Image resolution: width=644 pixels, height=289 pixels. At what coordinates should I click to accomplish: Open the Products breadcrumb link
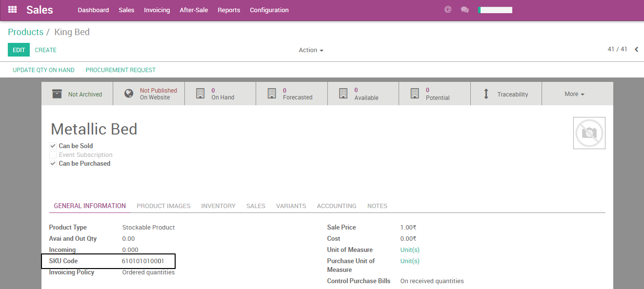25,32
